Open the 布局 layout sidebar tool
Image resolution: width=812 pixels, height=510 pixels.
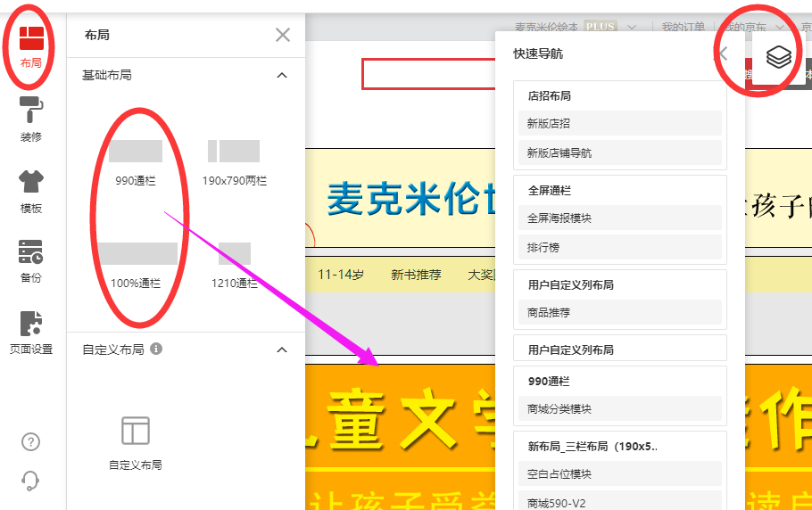click(31, 47)
